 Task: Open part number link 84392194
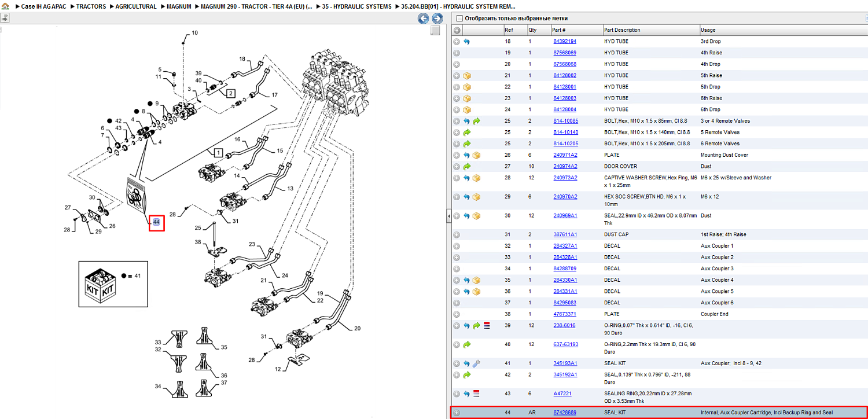[x=565, y=42]
